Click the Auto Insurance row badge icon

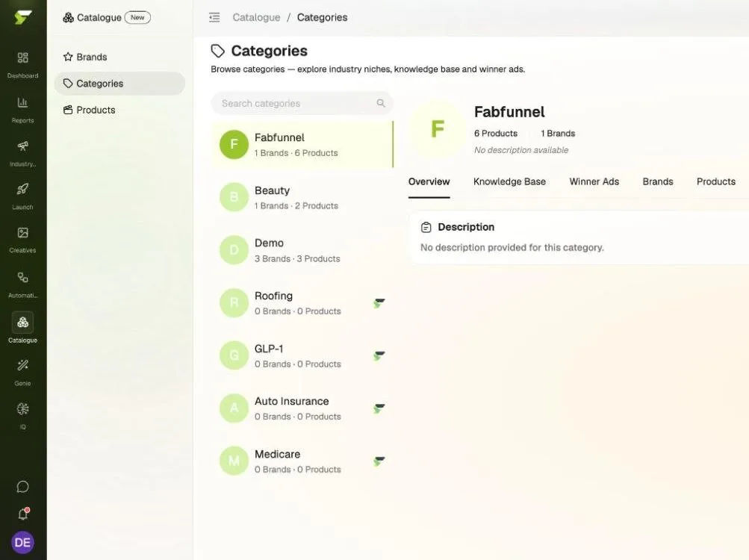[379, 408]
